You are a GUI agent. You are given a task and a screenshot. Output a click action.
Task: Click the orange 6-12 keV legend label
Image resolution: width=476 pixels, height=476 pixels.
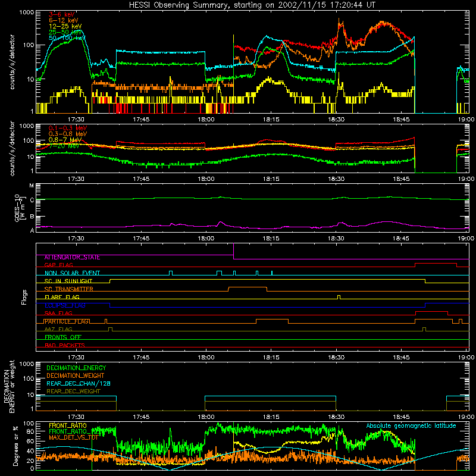pos(64,20)
